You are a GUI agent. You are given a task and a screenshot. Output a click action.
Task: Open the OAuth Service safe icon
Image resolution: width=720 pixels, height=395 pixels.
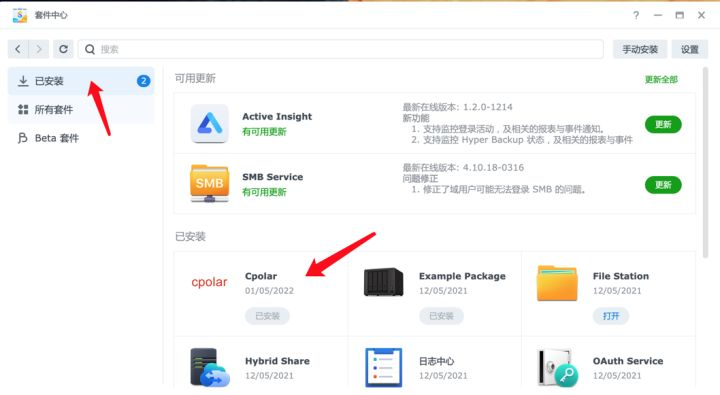(557, 367)
